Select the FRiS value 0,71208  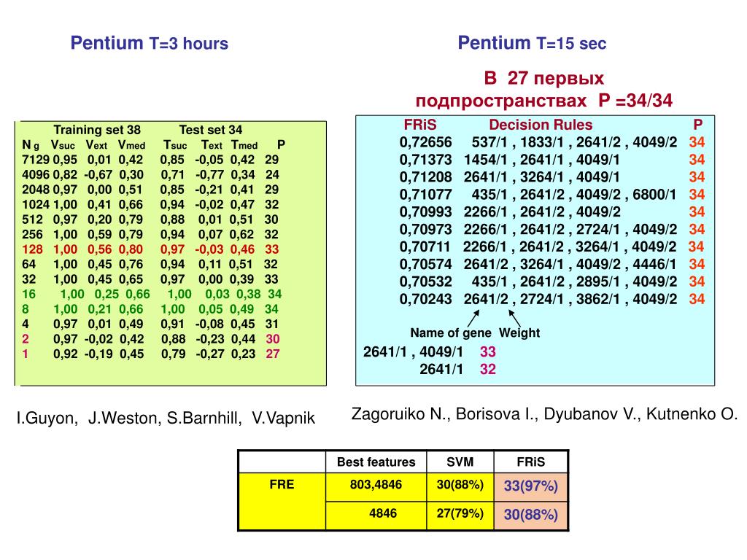tap(425, 177)
